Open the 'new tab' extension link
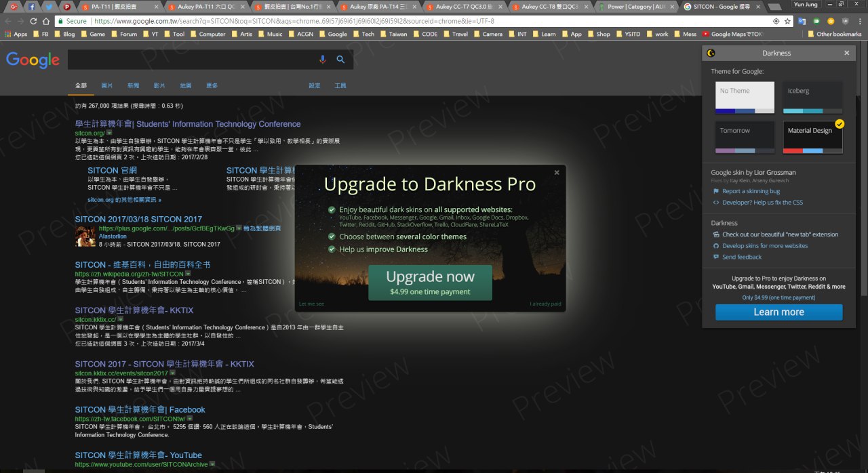868x473 pixels. pyautogui.click(x=780, y=234)
